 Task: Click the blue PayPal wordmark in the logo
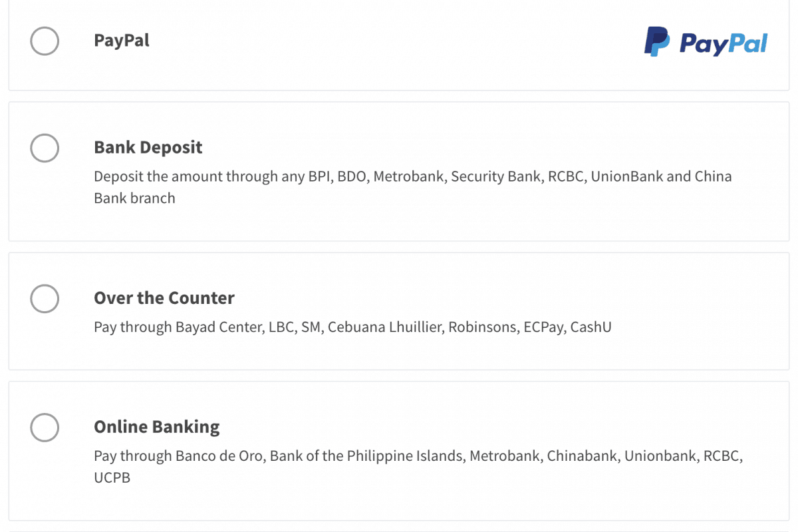tap(724, 44)
